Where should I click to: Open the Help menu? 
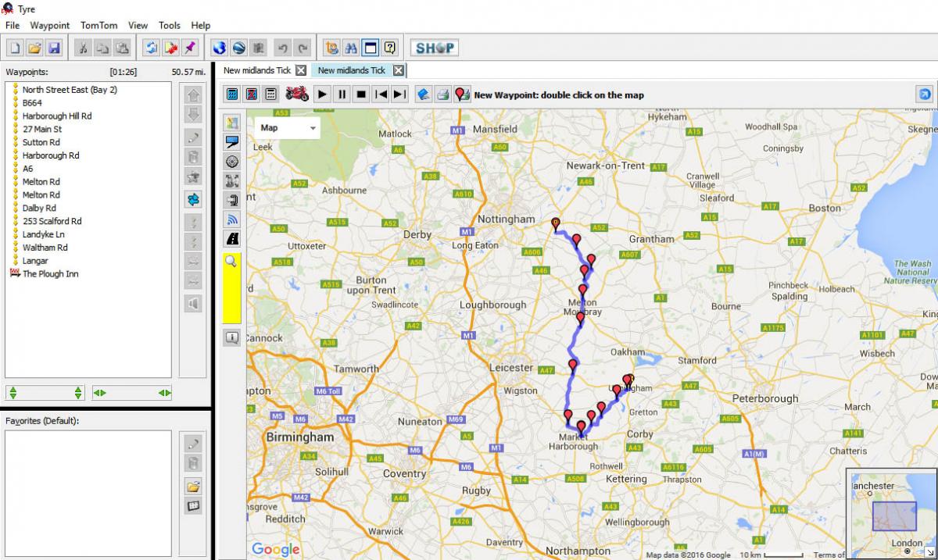pyautogui.click(x=201, y=25)
